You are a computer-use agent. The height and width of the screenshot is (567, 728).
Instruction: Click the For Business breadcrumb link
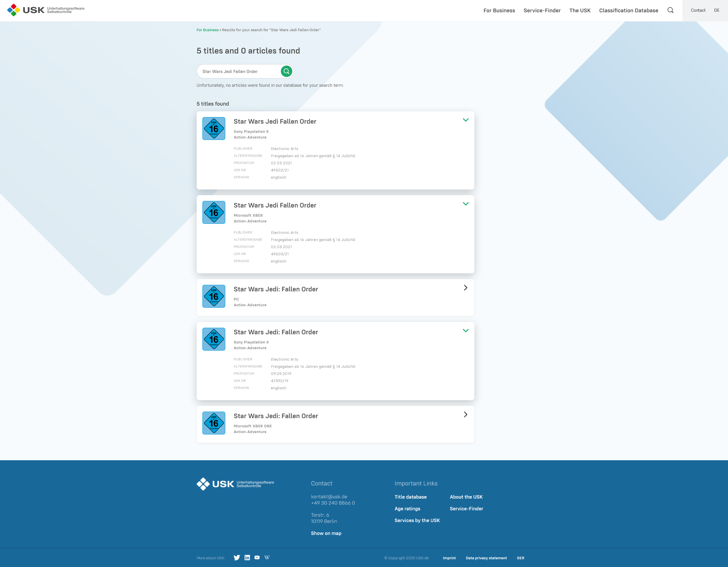207,30
